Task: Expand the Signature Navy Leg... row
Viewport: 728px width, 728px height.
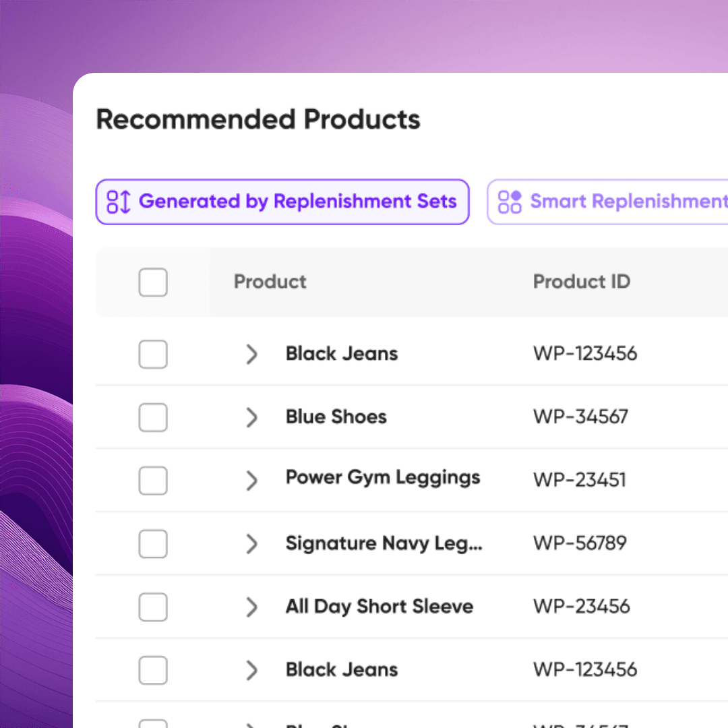Action: click(251, 544)
